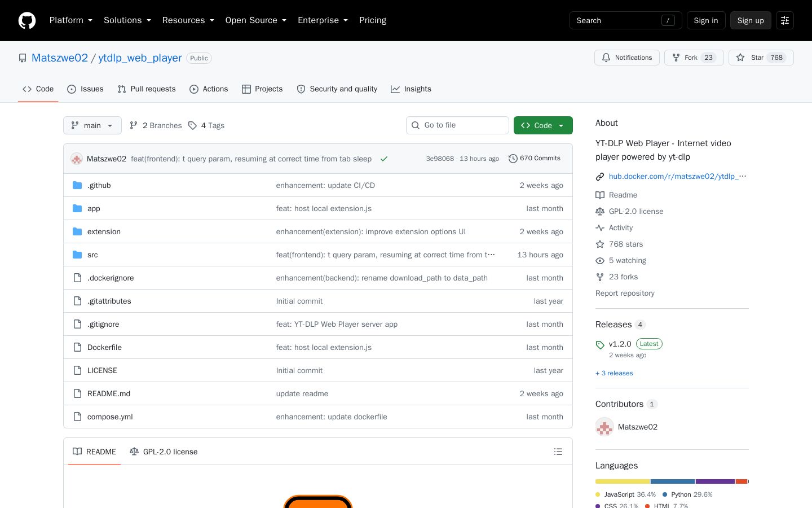Viewport: 812px width, 508px height.
Task: Open the README.md file
Action: tap(109, 393)
